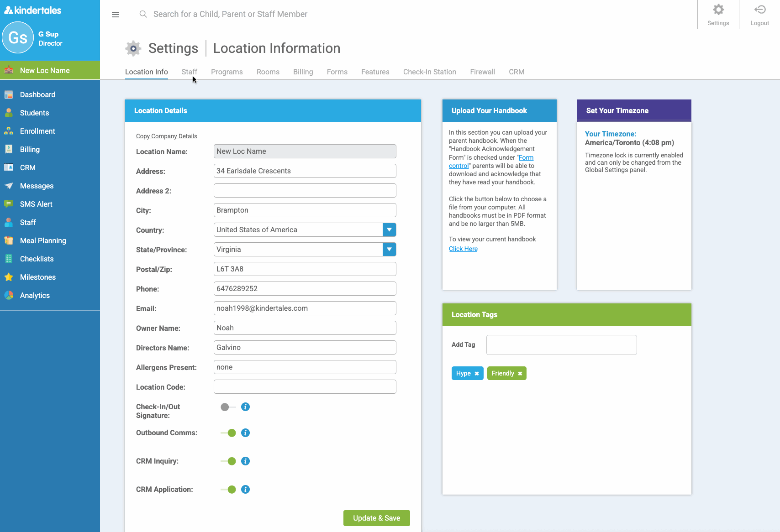Click Here to view current handbook
Image resolution: width=780 pixels, height=532 pixels.
[463, 249]
